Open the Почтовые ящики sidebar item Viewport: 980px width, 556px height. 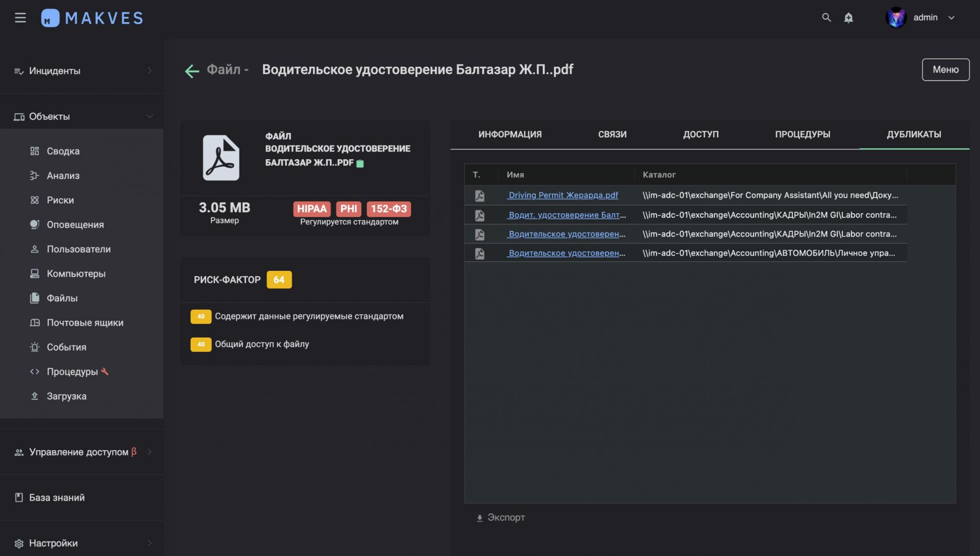85,322
